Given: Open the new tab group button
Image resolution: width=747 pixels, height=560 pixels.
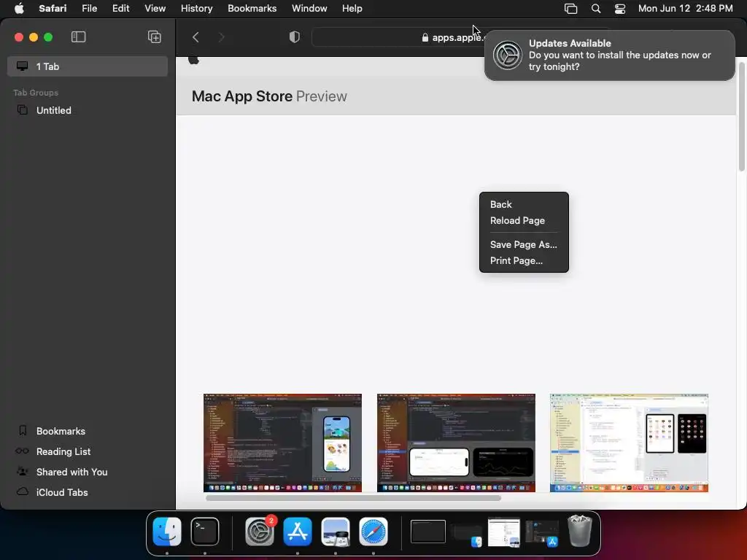Looking at the screenshot, I should coord(155,36).
